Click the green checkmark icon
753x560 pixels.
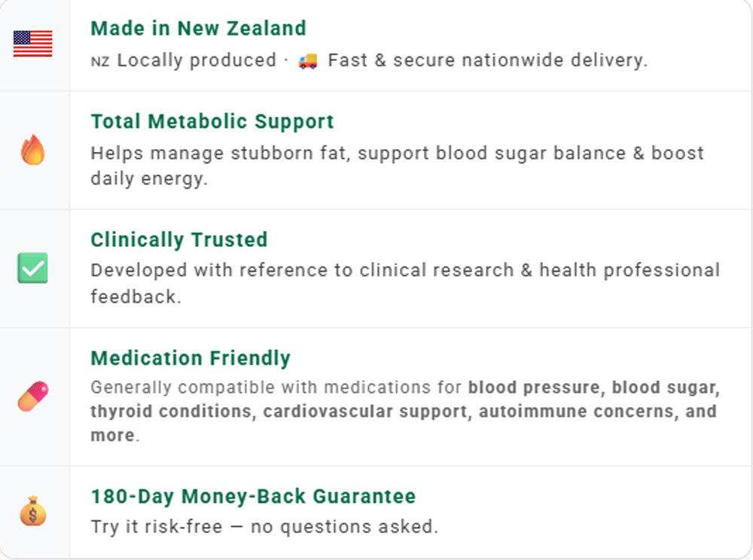(x=32, y=268)
